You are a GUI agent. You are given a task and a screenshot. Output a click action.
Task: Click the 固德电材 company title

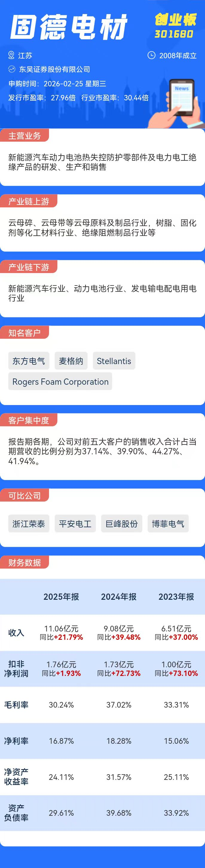(69, 27)
